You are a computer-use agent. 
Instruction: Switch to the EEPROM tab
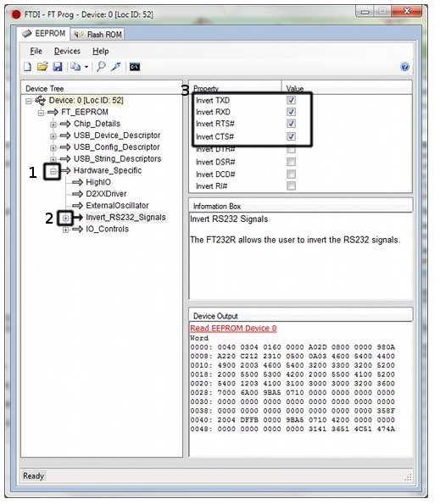pyautogui.click(x=43, y=33)
